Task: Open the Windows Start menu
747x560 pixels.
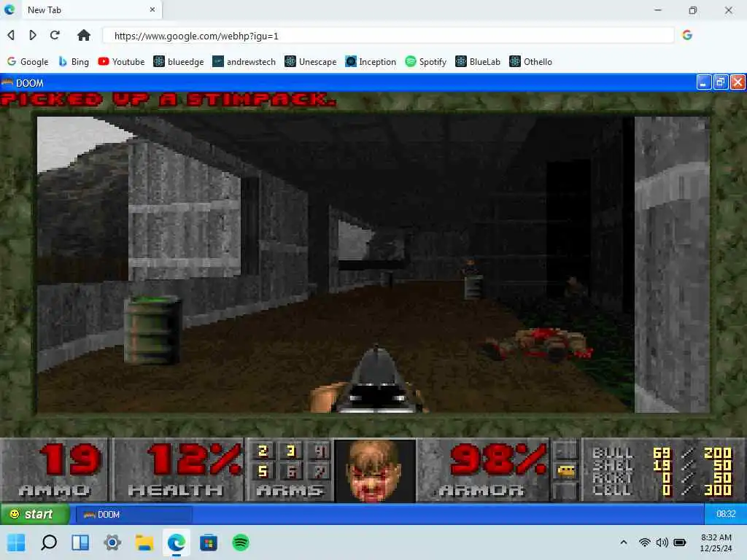Action: [x=16, y=542]
